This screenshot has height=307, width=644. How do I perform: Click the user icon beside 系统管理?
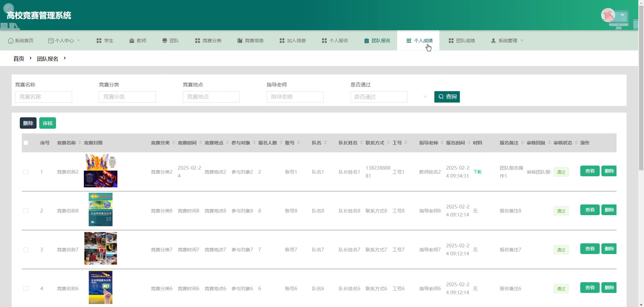493,41
